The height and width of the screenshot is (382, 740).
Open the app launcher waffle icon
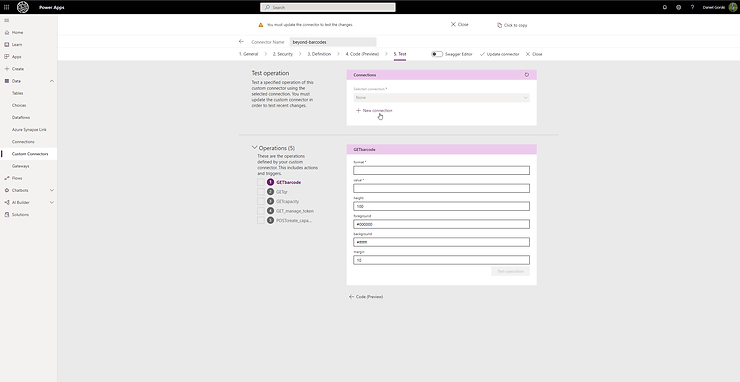click(x=7, y=8)
